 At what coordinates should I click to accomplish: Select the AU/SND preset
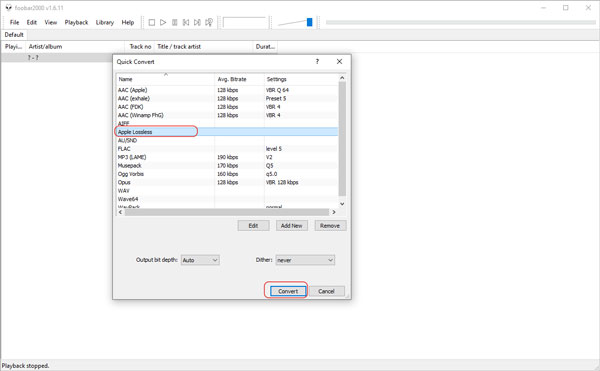[227, 140]
